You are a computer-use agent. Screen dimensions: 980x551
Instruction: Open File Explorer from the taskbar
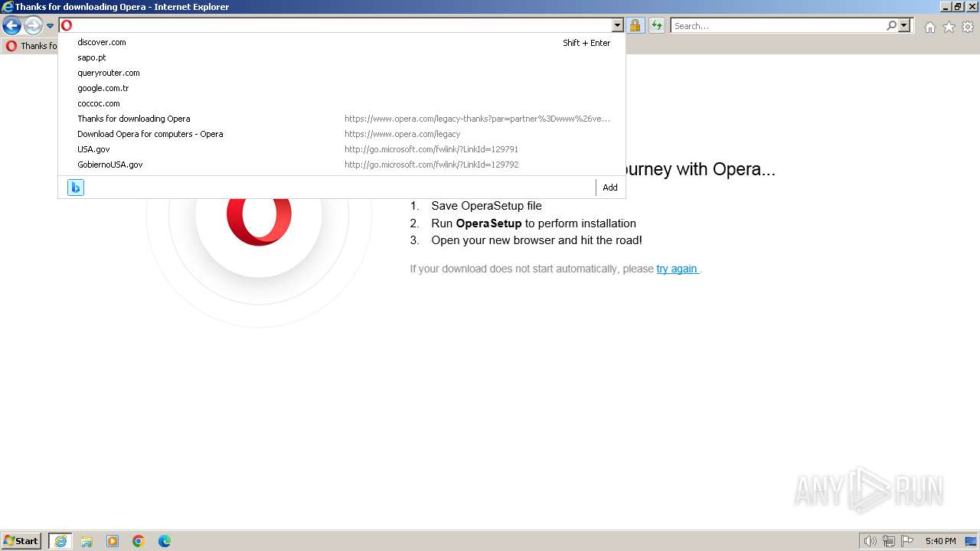[x=87, y=541]
